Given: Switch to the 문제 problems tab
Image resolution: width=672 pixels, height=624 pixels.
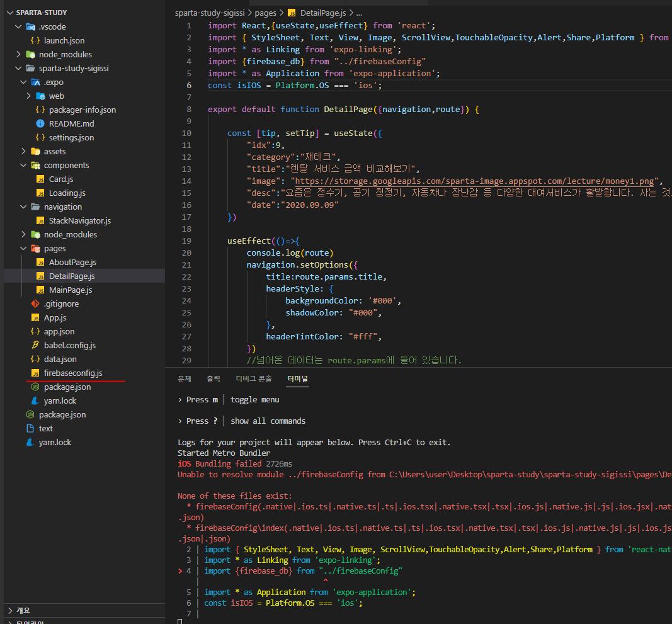Looking at the screenshot, I should pyautogui.click(x=185, y=379).
